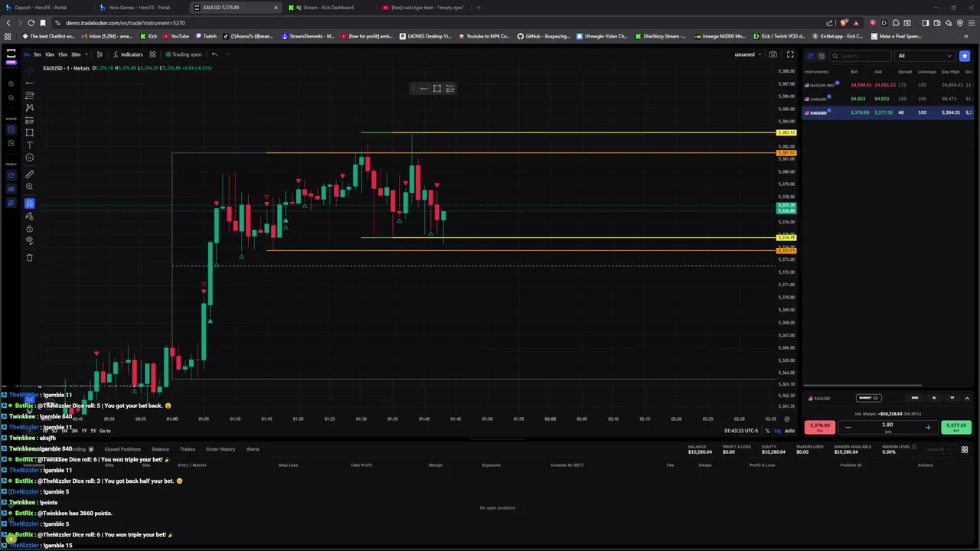Take a chart snapshot with camera icon
Viewport: 980px width, 551px height.
[x=773, y=54]
